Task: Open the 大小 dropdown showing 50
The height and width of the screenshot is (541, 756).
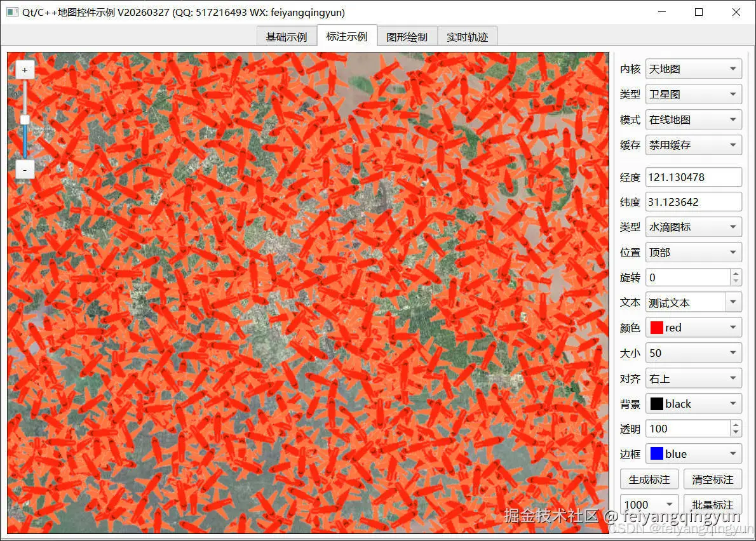Action: coord(693,353)
